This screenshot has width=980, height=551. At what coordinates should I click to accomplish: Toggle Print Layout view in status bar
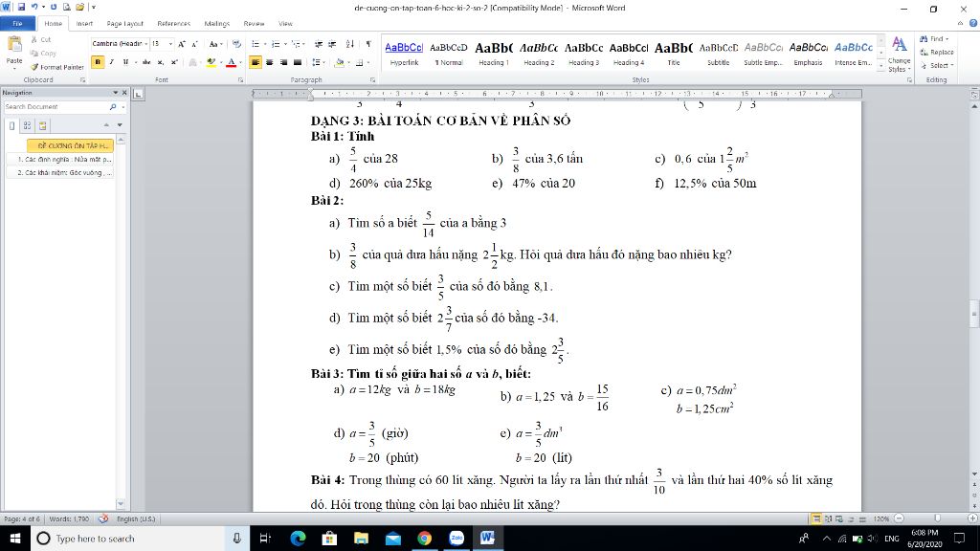click(x=816, y=518)
